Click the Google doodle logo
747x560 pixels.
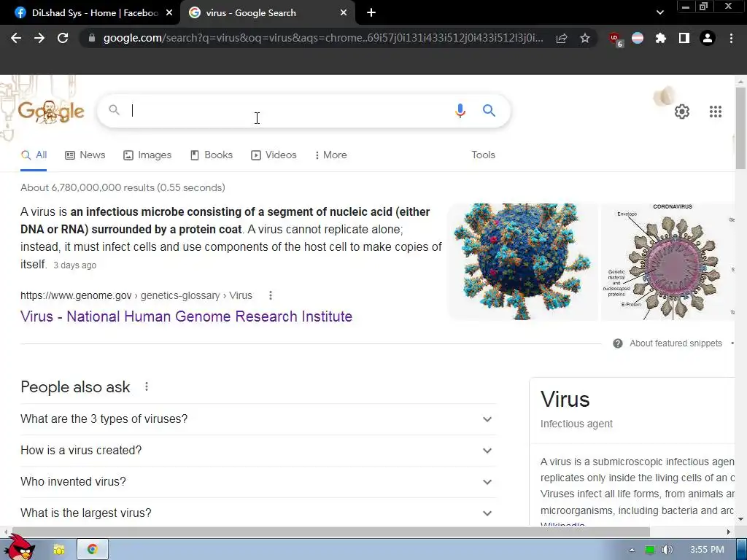click(x=51, y=111)
